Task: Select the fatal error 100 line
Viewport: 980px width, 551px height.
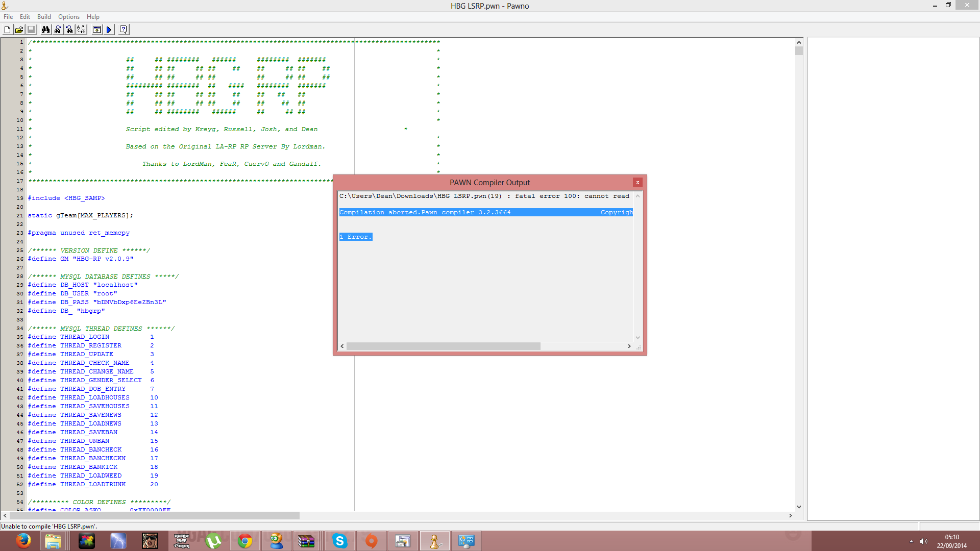Action: click(x=485, y=196)
